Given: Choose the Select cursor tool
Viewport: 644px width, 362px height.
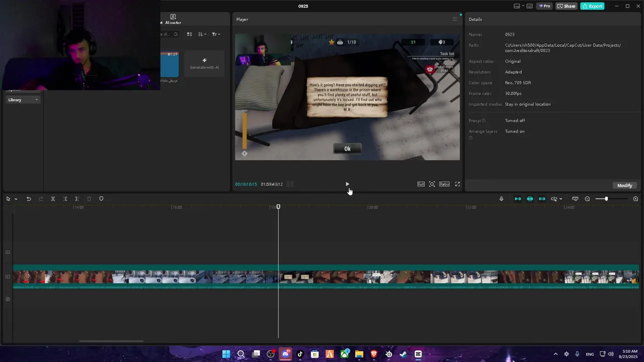Looking at the screenshot, I should [8, 199].
